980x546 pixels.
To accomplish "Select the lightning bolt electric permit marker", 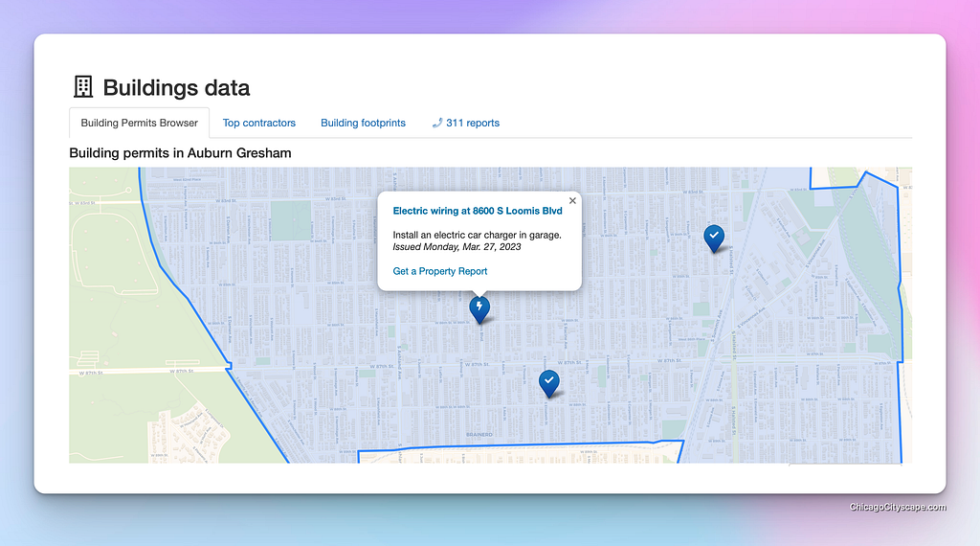I will coord(479,309).
